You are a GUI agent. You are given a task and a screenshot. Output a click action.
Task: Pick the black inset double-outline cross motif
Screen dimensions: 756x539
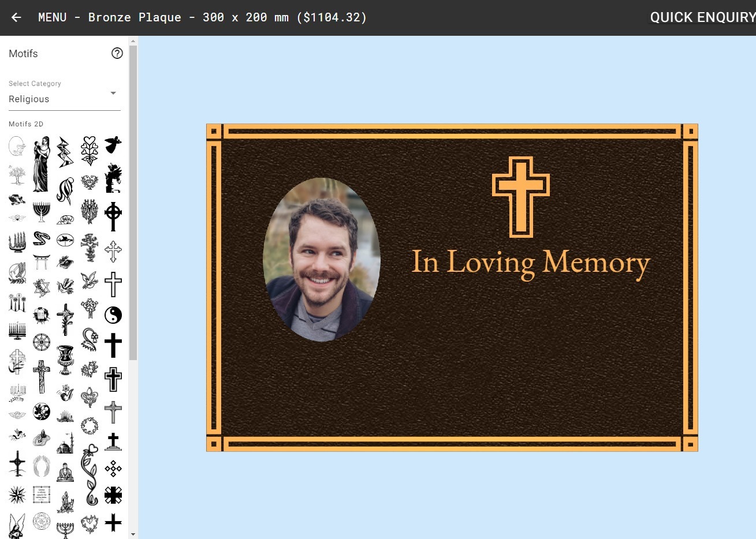pos(113,379)
